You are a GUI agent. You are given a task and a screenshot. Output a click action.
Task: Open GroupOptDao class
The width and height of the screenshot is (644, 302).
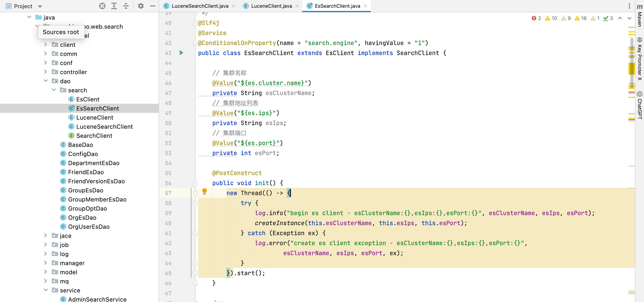click(87, 209)
